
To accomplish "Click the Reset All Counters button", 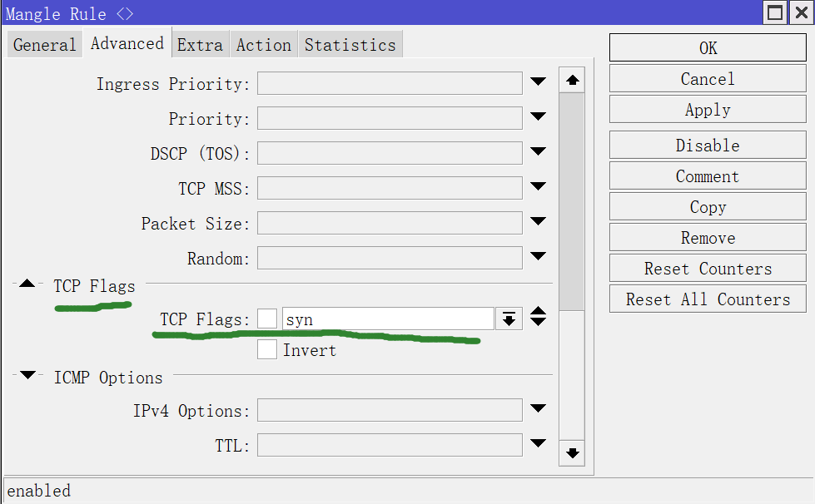I will coord(708,299).
